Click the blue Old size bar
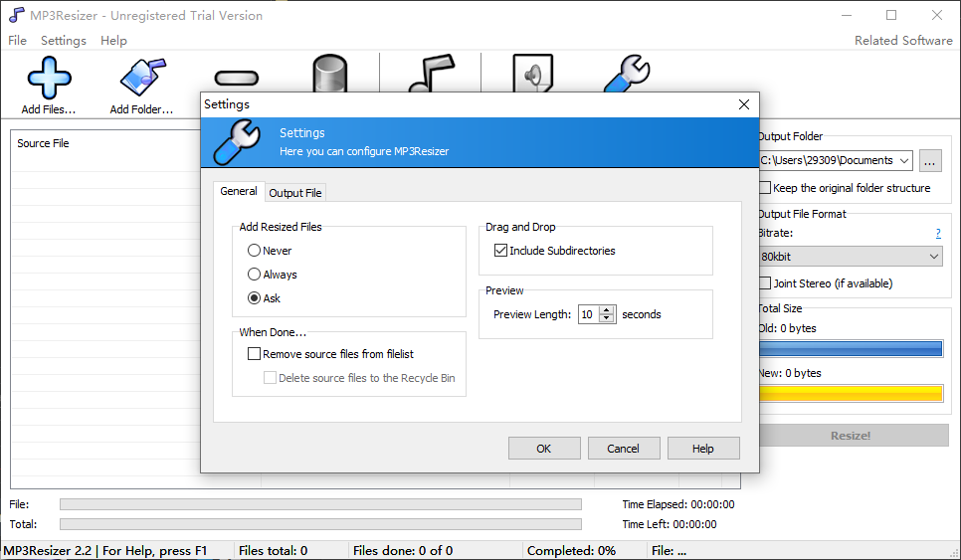The height and width of the screenshot is (560, 961). [x=851, y=348]
